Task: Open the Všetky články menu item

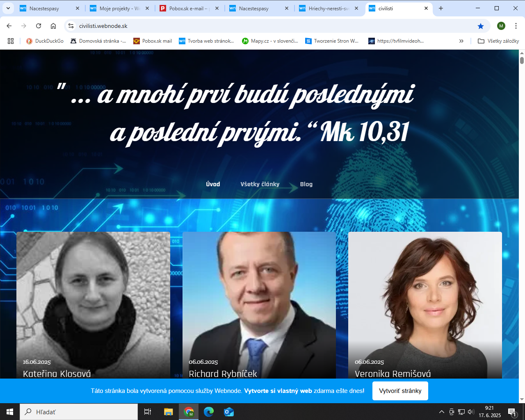Action: [x=260, y=184]
